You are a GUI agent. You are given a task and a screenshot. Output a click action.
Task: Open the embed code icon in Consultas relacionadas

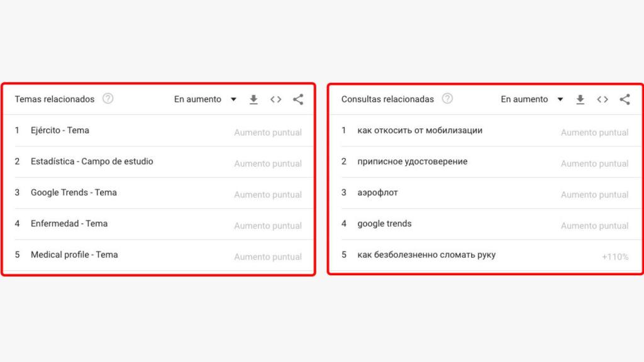(x=602, y=99)
